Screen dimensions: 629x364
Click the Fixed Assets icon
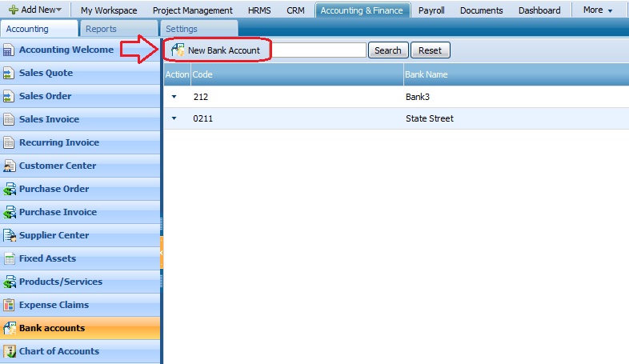pos(10,258)
